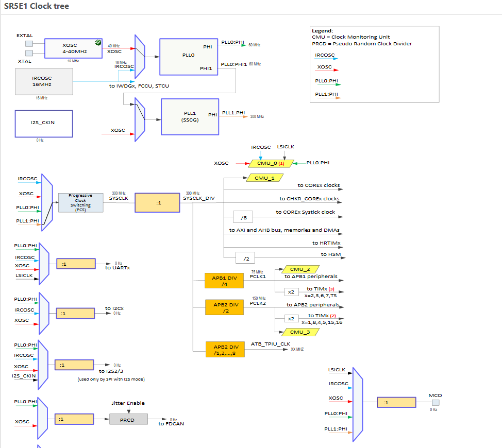Screen dimensions: 502x448
Task: Click the Jitter Enable label
Action: tap(128, 403)
